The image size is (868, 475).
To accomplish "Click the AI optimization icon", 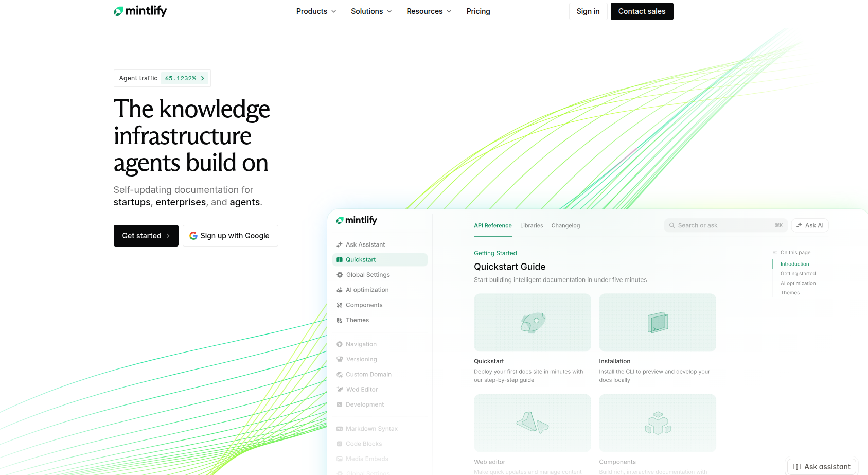I will (340, 290).
